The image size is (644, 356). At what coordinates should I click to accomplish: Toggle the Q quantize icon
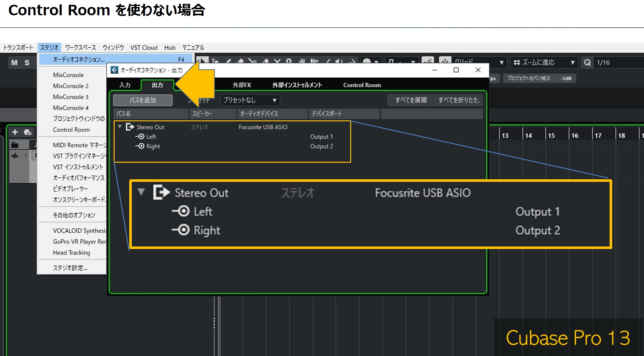tap(587, 62)
